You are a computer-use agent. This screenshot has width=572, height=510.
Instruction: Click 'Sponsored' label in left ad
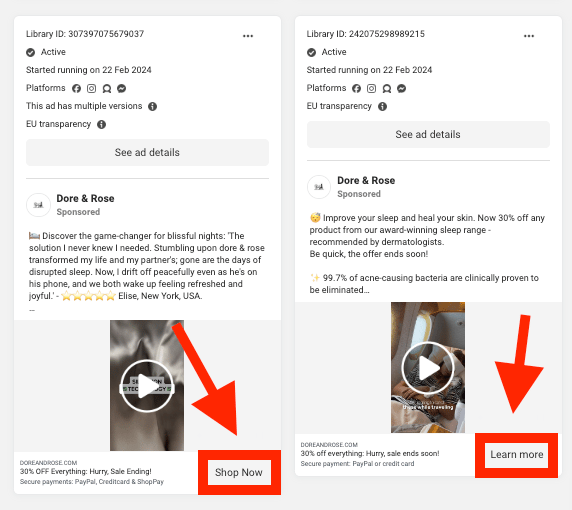pyautogui.click(x=78, y=212)
